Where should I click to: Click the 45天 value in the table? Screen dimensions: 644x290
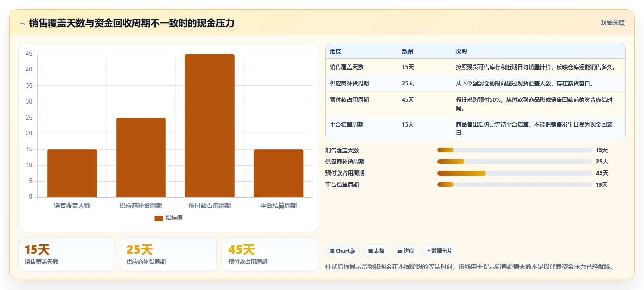click(408, 100)
